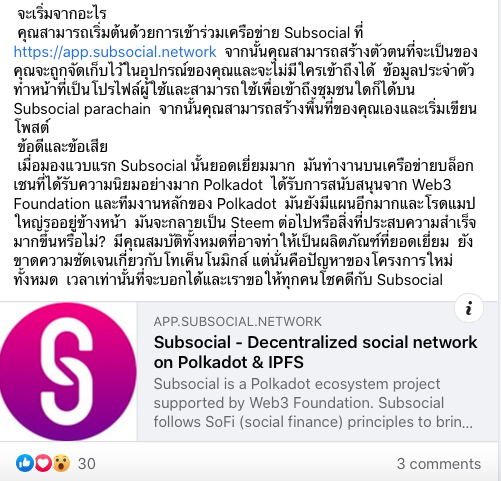Screen dimensions: 501x481
Task: Click the word "Foundation" starting a post line
Action: click(x=52, y=204)
